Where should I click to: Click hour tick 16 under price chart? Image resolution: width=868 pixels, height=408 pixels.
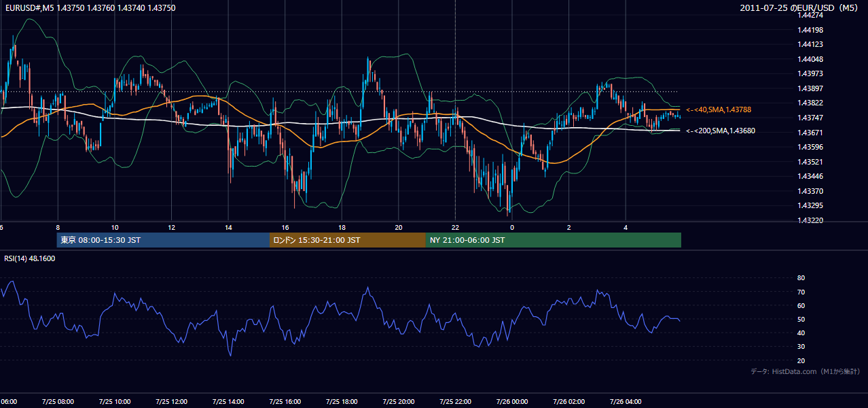285,228
